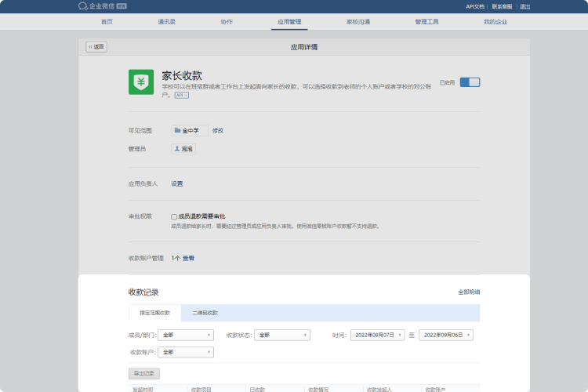Toggle the 已启用 switch off

pyautogui.click(x=470, y=82)
